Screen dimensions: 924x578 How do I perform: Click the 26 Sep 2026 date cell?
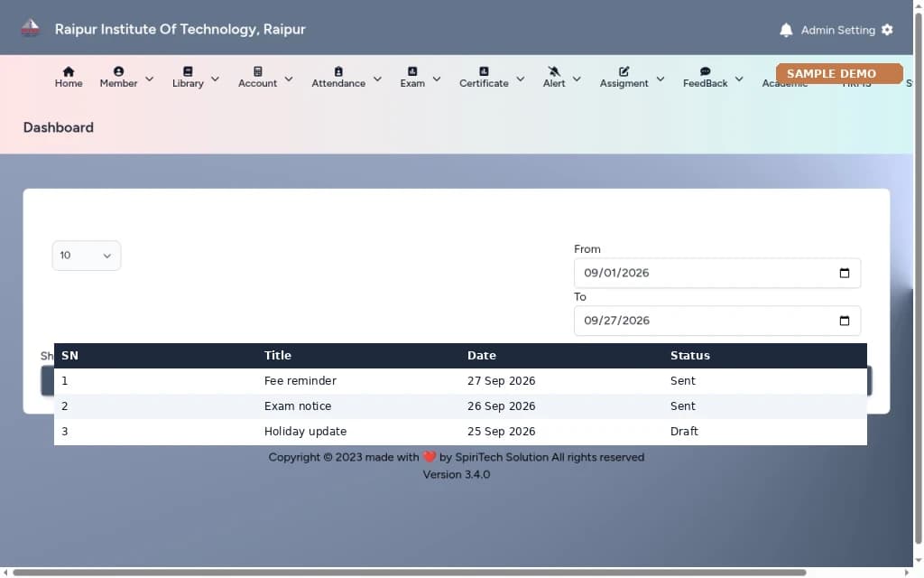[x=502, y=406]
